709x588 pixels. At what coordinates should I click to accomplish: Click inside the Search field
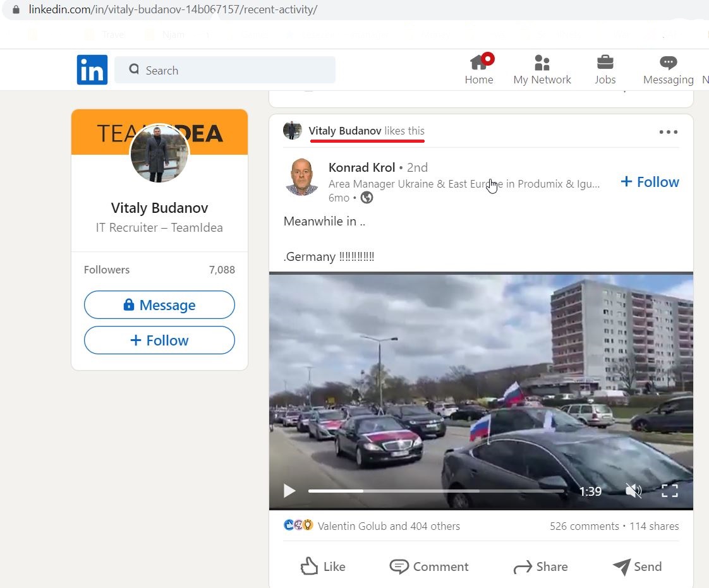(225, 70)
